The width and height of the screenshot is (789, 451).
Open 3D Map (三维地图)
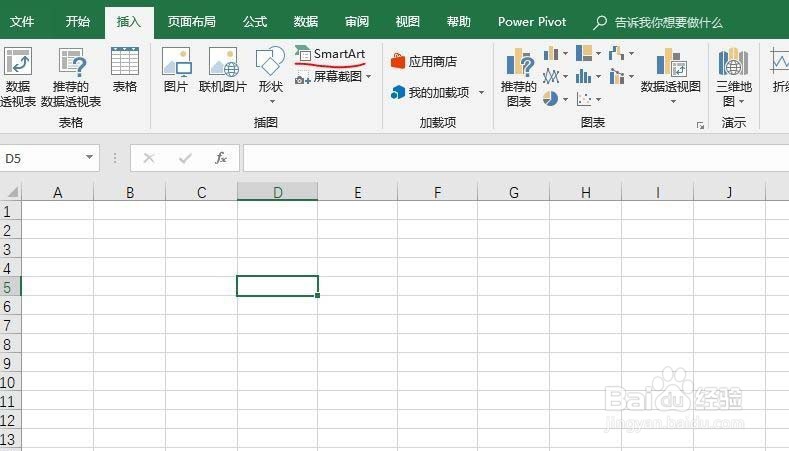click(734, 77)
